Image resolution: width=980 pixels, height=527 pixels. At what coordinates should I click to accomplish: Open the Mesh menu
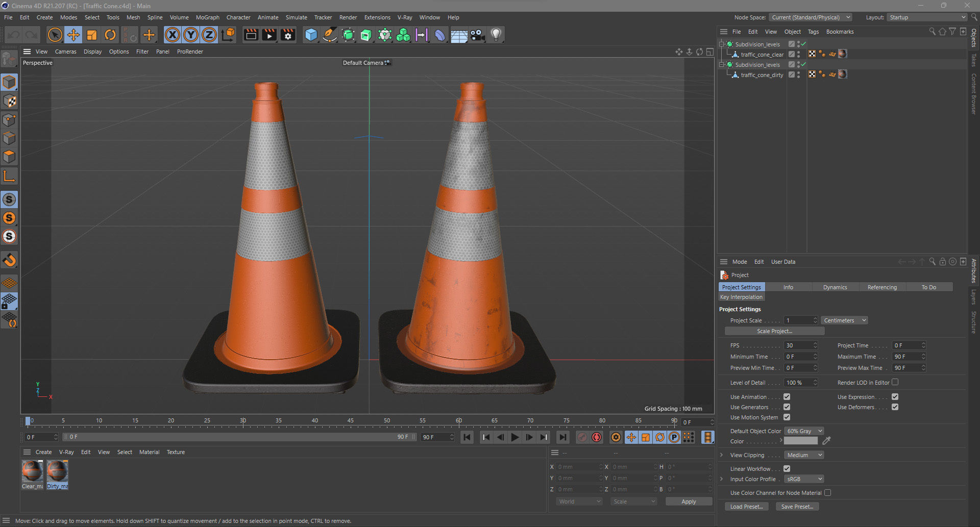(133, 17)
